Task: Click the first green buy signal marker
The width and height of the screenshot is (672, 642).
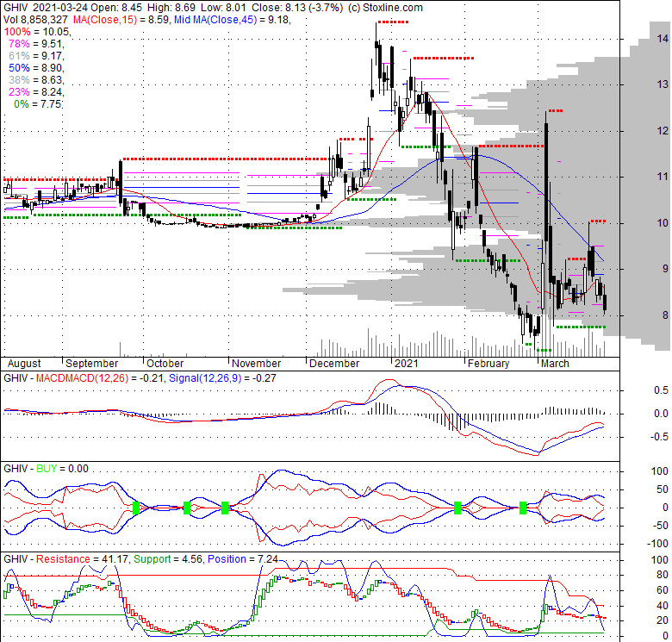Action: (136, 508)
